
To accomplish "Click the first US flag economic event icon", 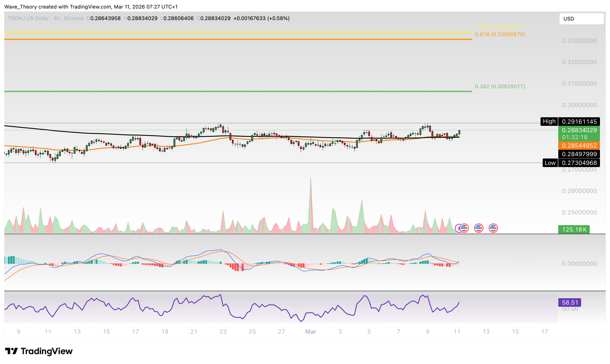I will click(x=464, y=228).
